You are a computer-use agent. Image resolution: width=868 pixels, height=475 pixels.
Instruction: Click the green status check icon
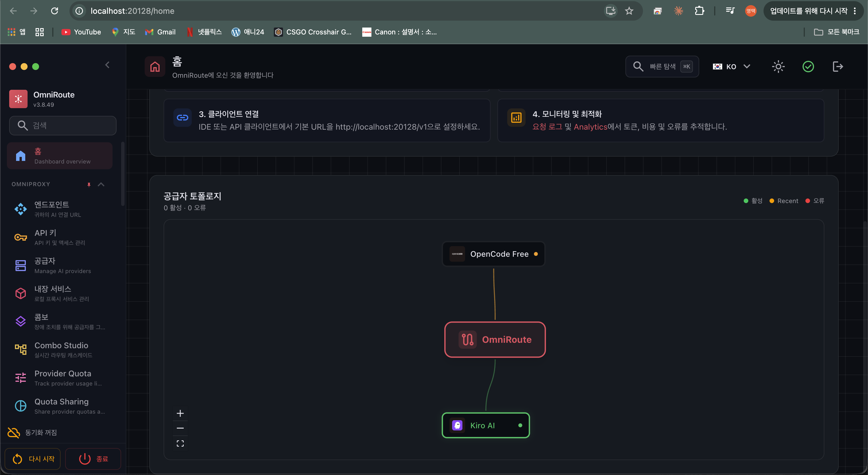[808, 67]
